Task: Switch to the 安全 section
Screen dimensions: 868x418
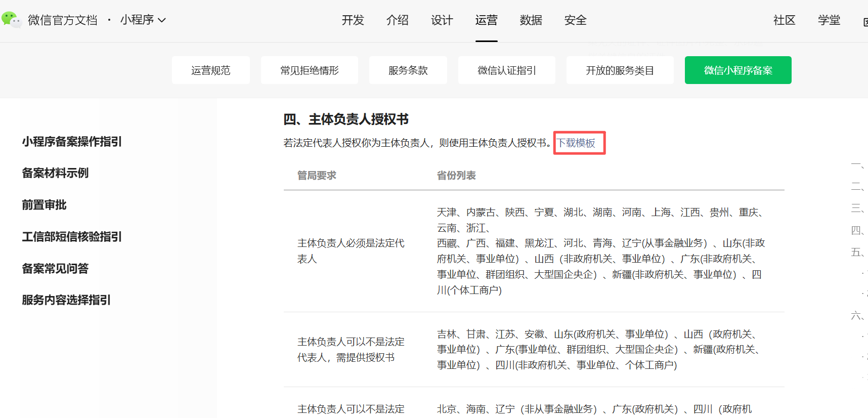Action: pos(575,20)
